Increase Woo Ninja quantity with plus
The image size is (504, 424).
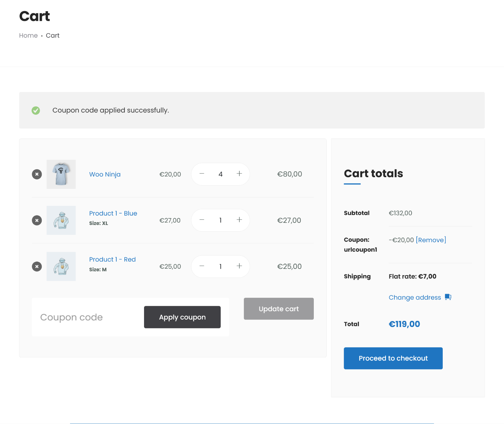click(239, 174)
